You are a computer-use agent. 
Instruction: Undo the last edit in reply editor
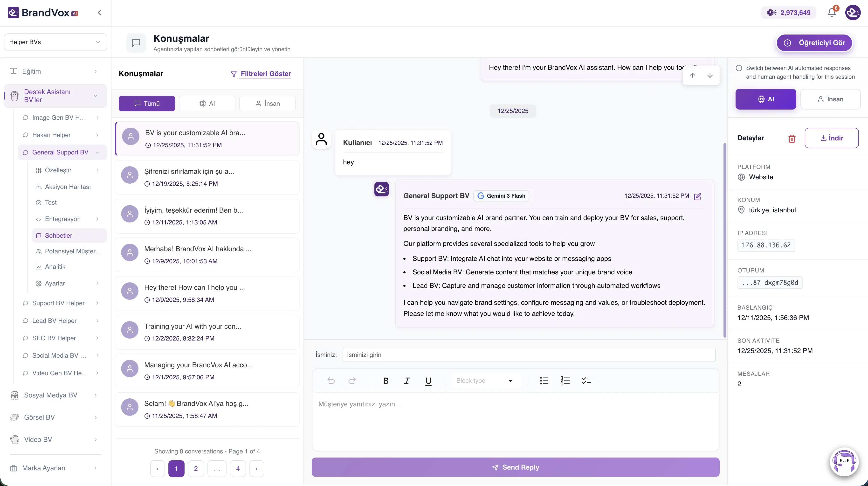331,381
